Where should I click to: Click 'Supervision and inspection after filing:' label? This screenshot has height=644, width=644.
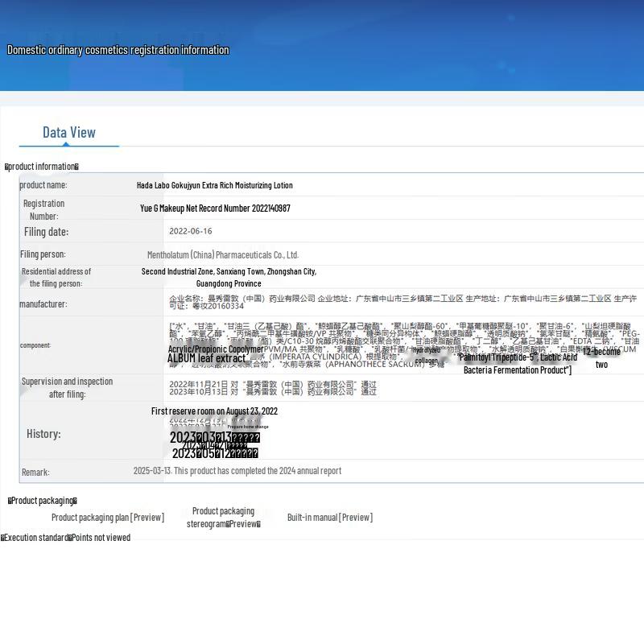[67, 388]
